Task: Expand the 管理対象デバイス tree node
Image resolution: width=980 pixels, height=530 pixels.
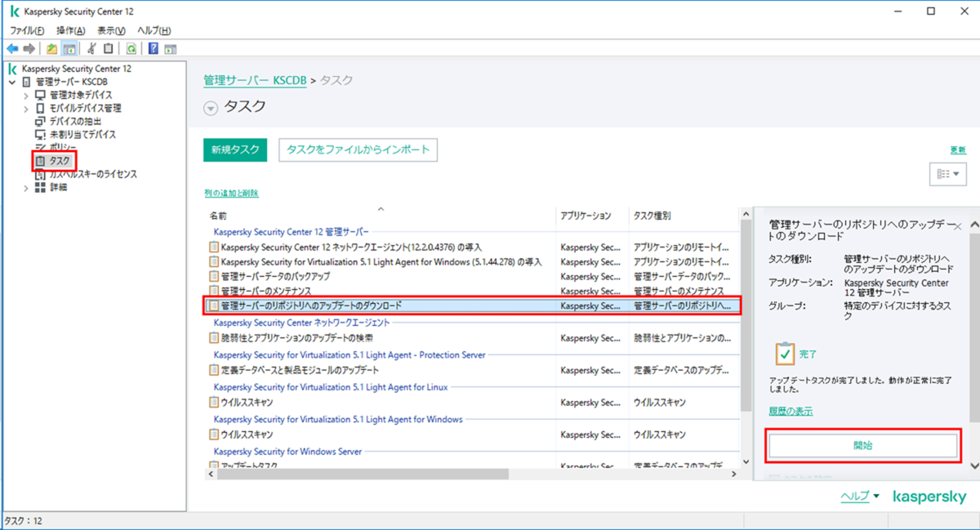Action: (x=25, y=94)
